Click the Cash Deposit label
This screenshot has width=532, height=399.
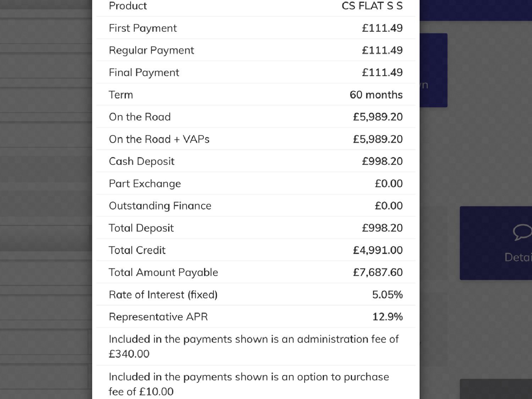coord(142,162)
